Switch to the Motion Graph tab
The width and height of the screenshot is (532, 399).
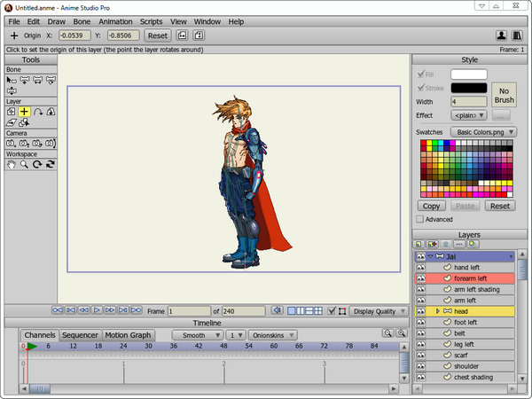click(x=129, y=336)
